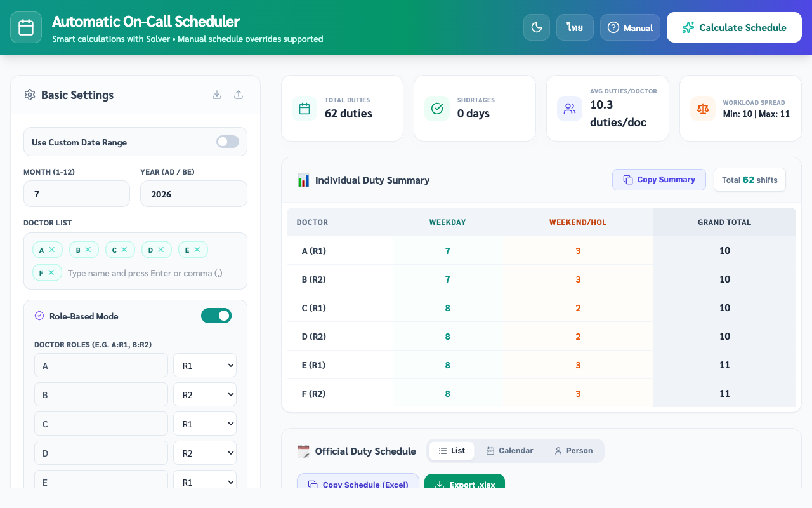Click the Role-Based Mode shield icon
The width and height of the screenshot is (812, 508).
click(x=39, y=316)
